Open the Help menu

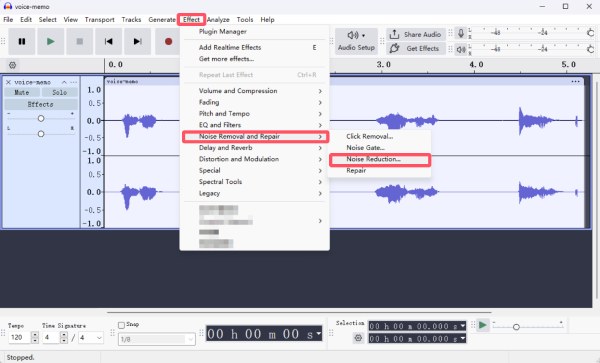(x=267, y=20)
